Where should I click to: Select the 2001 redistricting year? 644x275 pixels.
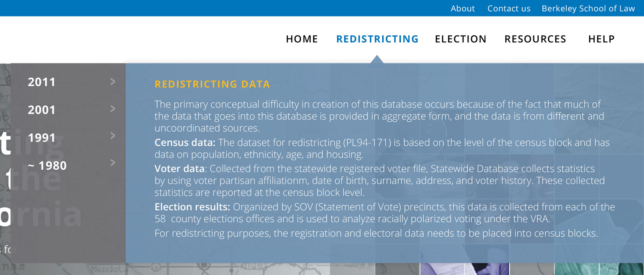[41, 110]
